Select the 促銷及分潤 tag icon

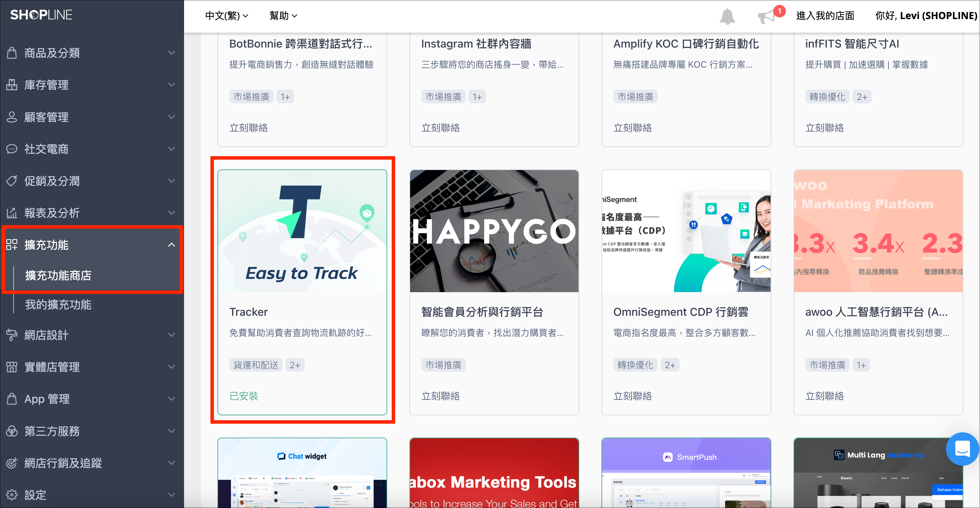12,181
